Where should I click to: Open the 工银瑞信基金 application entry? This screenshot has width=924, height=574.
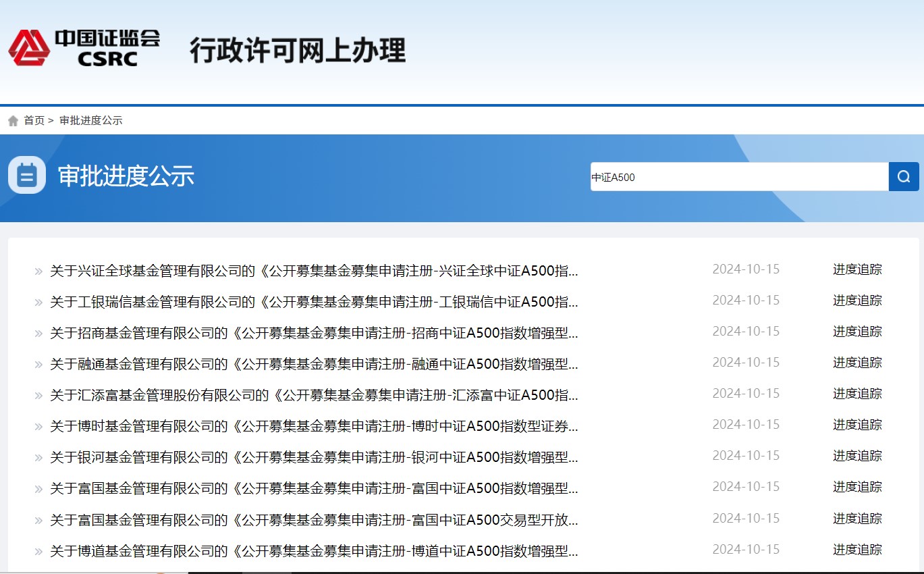pos(314,302)
